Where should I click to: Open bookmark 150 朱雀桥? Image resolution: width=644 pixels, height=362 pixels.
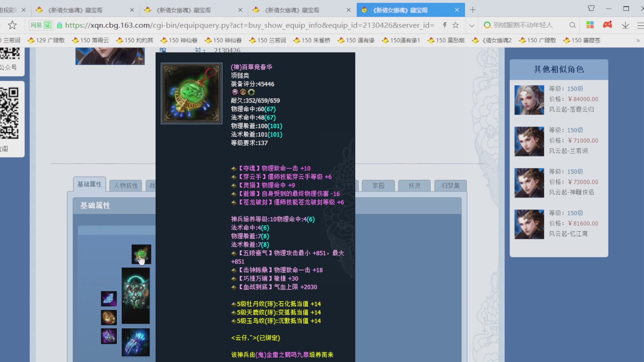click(312, 41)
